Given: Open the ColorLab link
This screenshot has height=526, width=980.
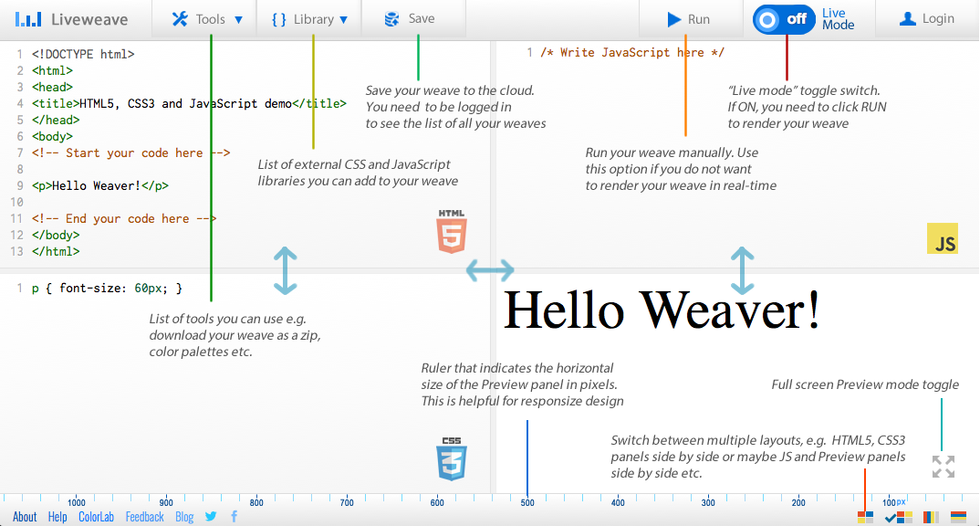Looking at the screenshot, I should [x=96, y=516].
